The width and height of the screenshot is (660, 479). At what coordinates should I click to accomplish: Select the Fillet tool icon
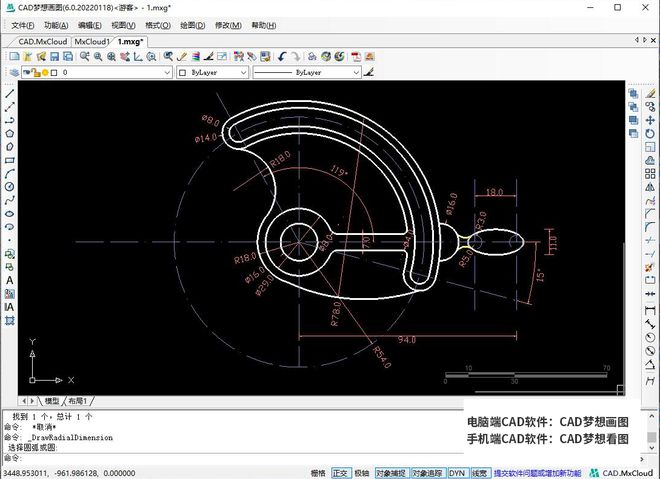650,227
